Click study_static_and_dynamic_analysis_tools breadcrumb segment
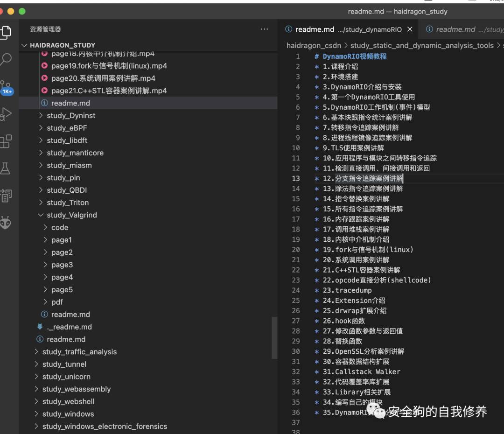Viewport: 504px width, 434px height. tap(422, 45)
